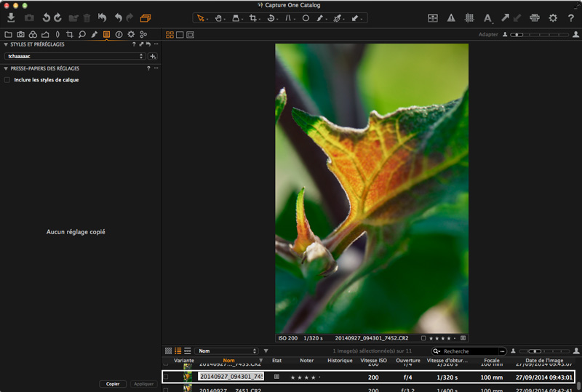Sort by the Nom column header
Viewport: 582px width, 392px height.
point(228,361)
